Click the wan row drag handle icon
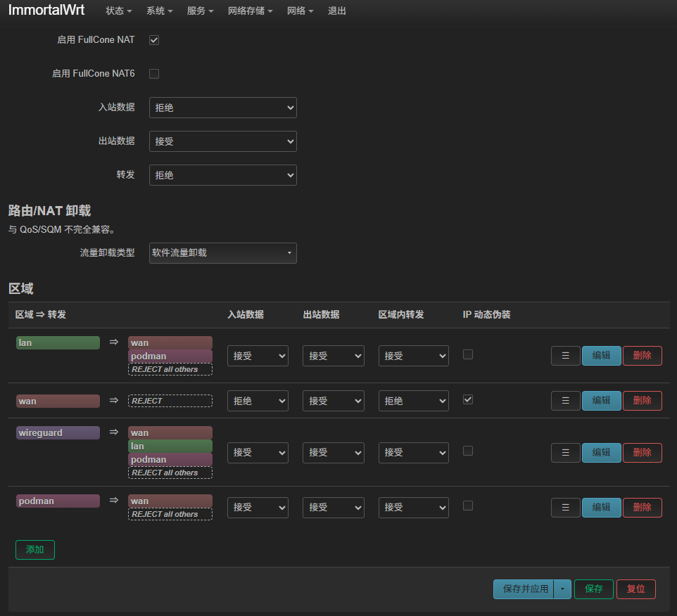The height and width of the screenshot is (616, 677). 565,401
